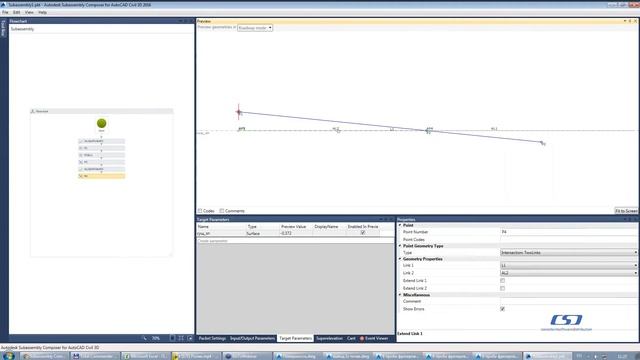640x360 pixels.
Task: Open the View menu
Action: pyautogui.click(x=29, y=12)
